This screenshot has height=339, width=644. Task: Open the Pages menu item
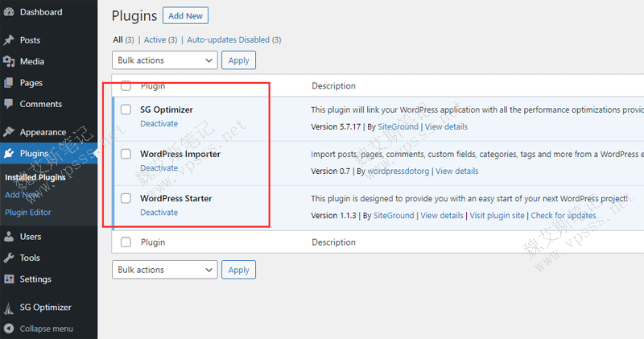31,83
